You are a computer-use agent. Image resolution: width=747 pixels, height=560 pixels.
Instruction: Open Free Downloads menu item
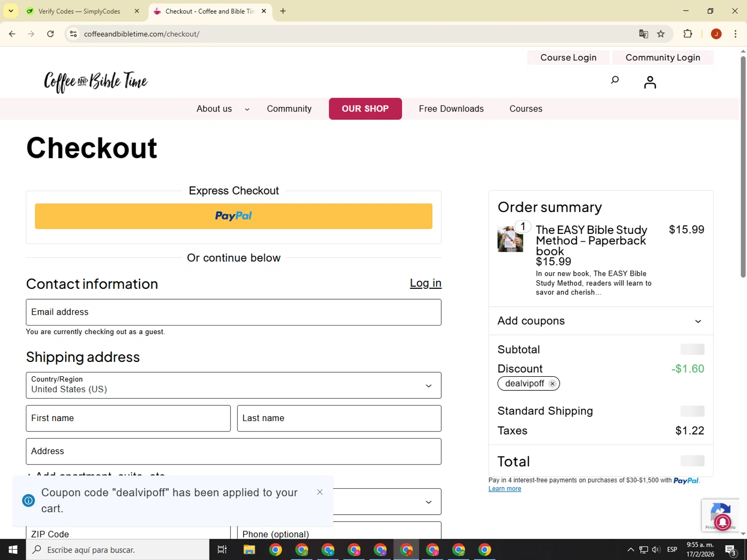click(451, 109)
